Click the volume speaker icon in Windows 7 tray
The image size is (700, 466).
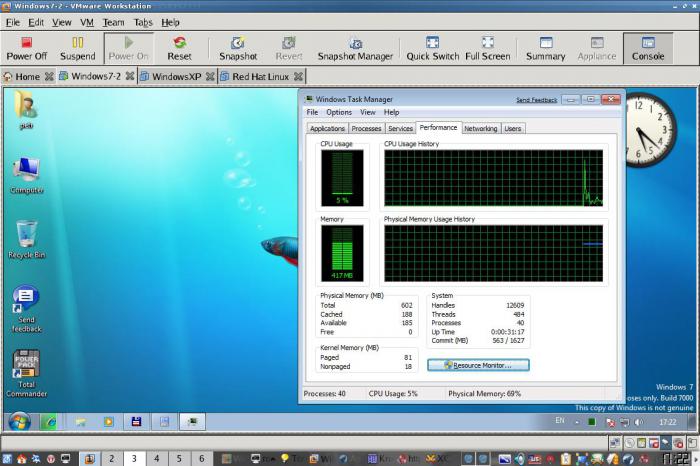click(x=639, y=422)
